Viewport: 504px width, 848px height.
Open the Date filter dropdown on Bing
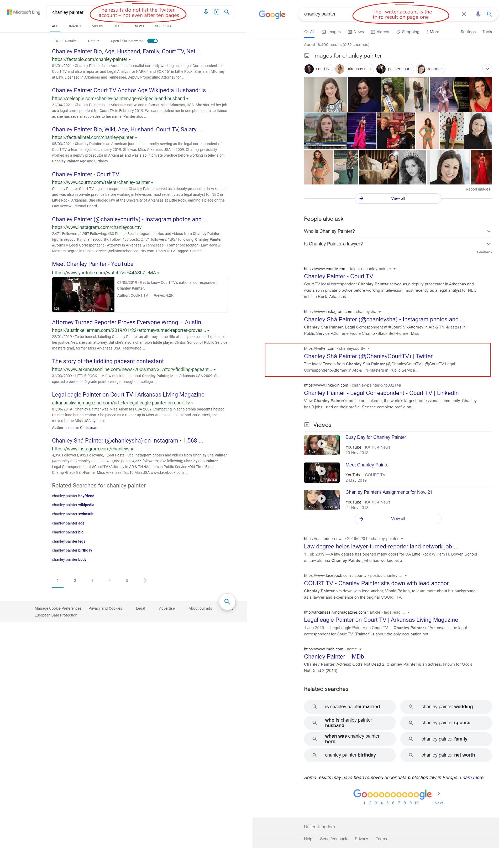(93, 40)
